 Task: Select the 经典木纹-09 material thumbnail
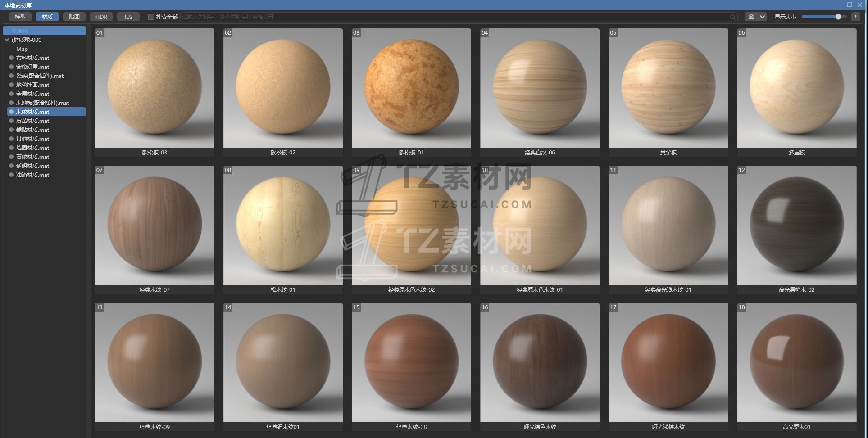pos(155,362)
